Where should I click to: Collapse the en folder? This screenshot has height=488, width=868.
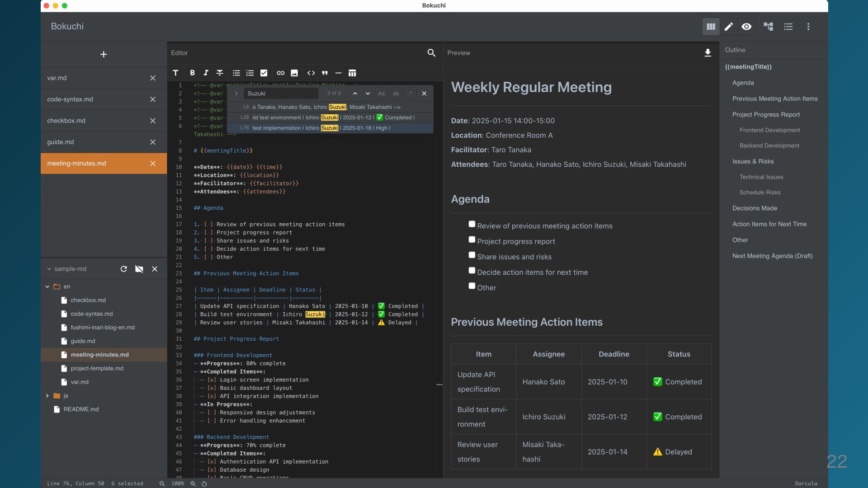(x=47, y=286)
